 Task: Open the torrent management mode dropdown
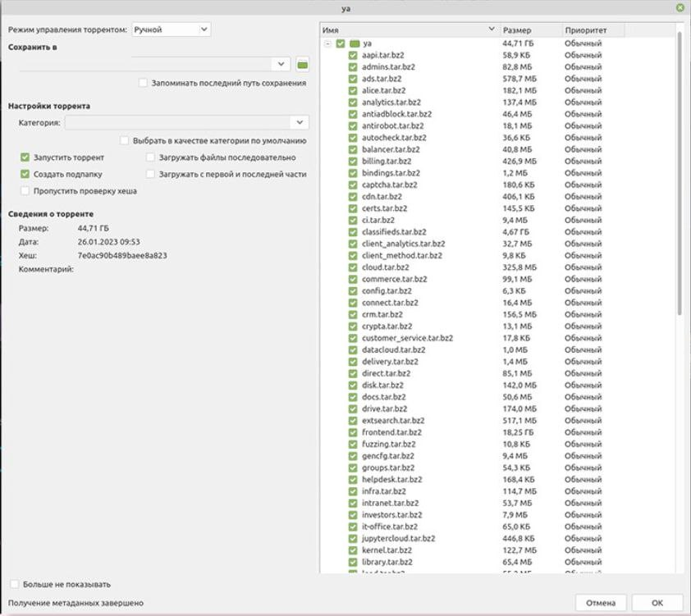[x=171, y=30]
